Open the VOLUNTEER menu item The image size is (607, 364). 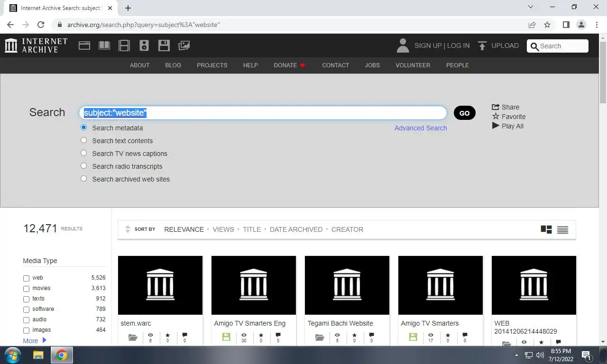coord(413,65)
